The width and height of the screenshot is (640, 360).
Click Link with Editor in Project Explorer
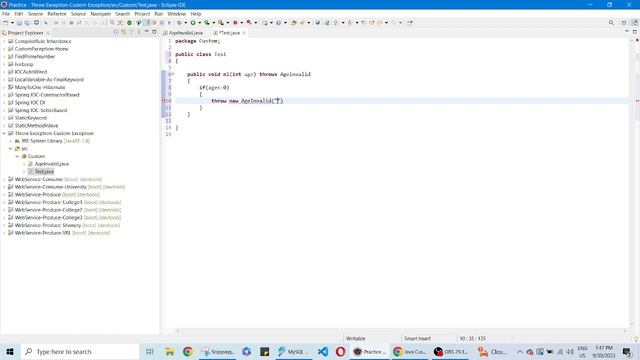[x=123, y=32]
